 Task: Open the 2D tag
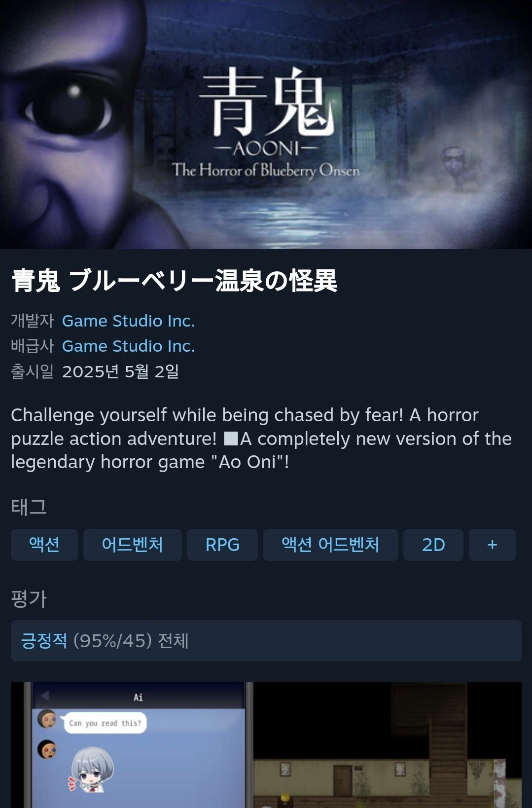pyautogui.click(x=433, y=545)
